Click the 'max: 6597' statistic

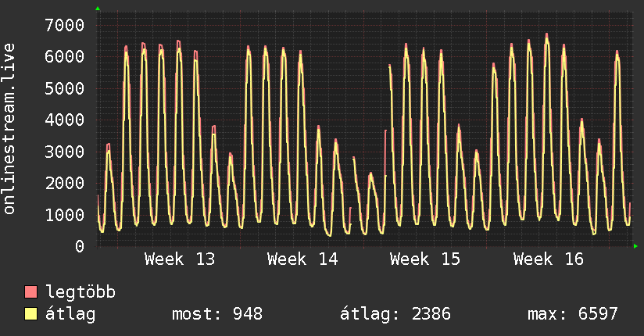pyautogui.click(x=573, y=314)
